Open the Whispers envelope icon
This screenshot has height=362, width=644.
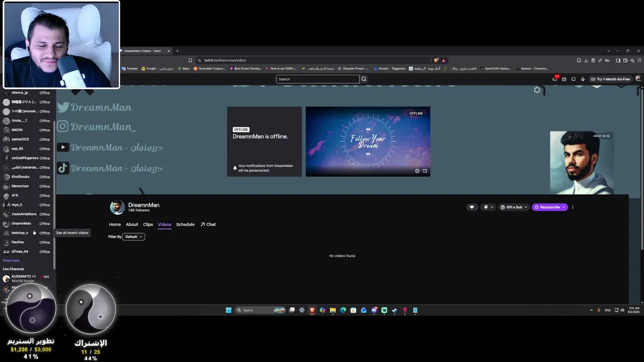pos(564,79)
